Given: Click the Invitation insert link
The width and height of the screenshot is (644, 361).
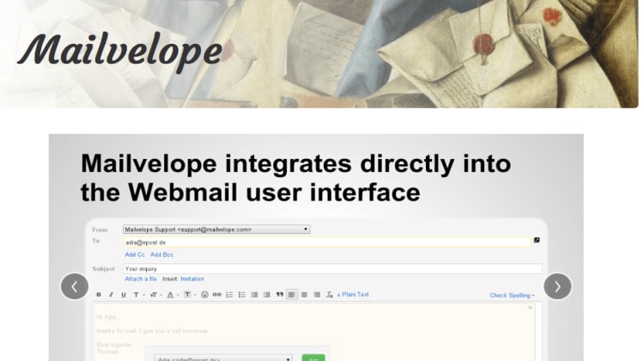Looking at the screenshot, I should (x=192, y=278).
